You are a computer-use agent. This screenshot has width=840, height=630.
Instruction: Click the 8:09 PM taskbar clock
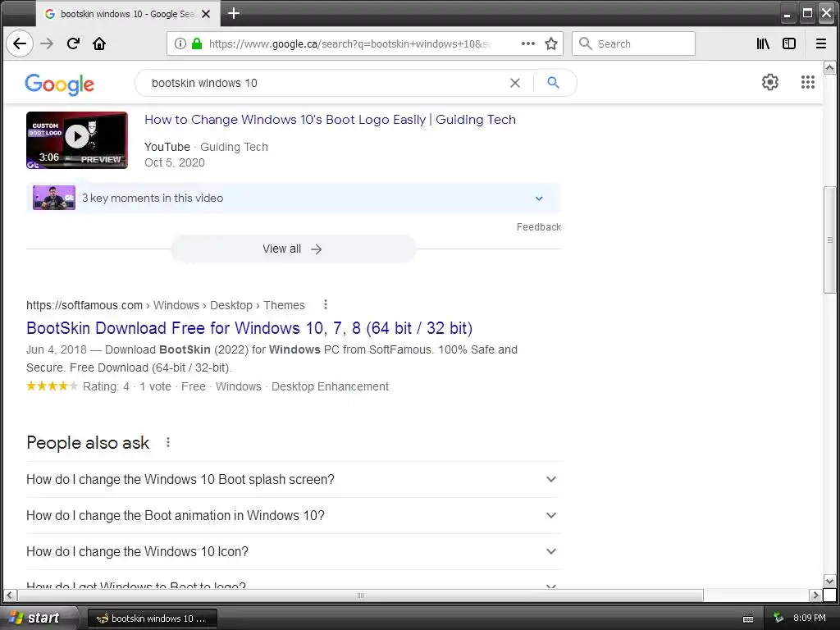tap(810, 619)
